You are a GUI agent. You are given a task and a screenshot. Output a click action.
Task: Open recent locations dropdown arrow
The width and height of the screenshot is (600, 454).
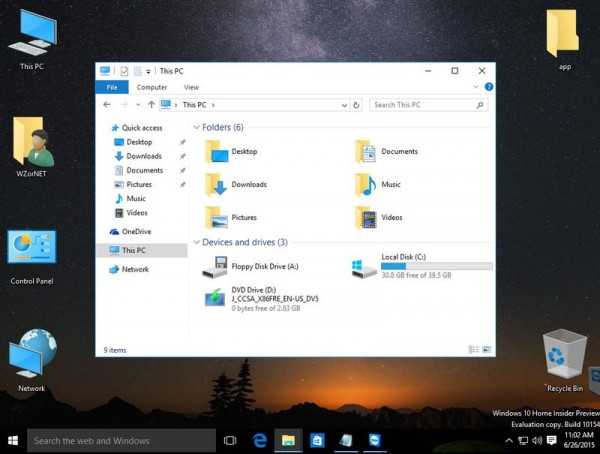coord(138,105)
